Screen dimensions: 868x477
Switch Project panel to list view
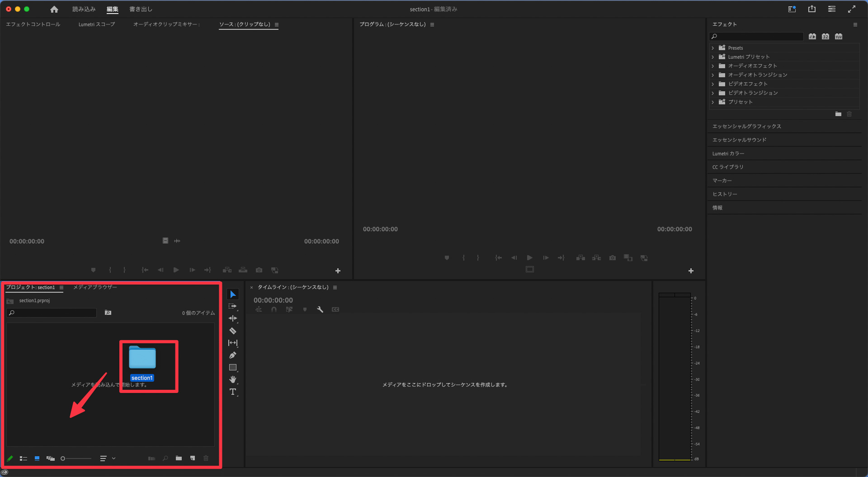click(24, 458)
